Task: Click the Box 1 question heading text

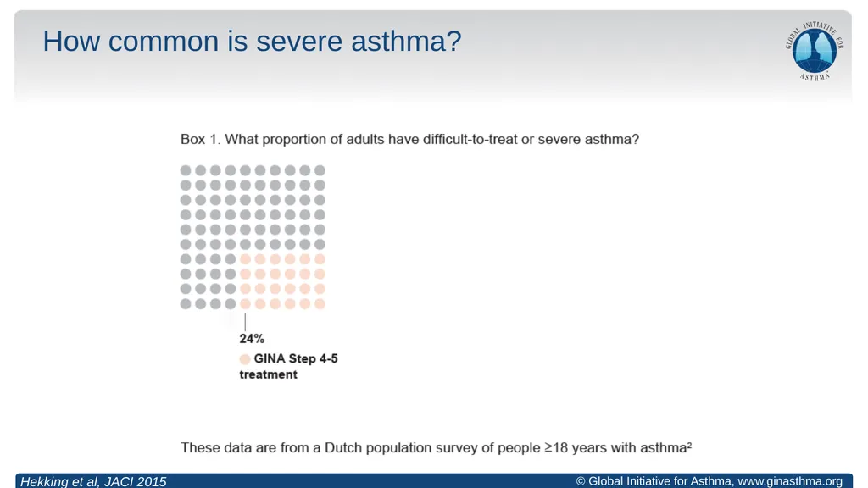Action: [x=409, y=140]
